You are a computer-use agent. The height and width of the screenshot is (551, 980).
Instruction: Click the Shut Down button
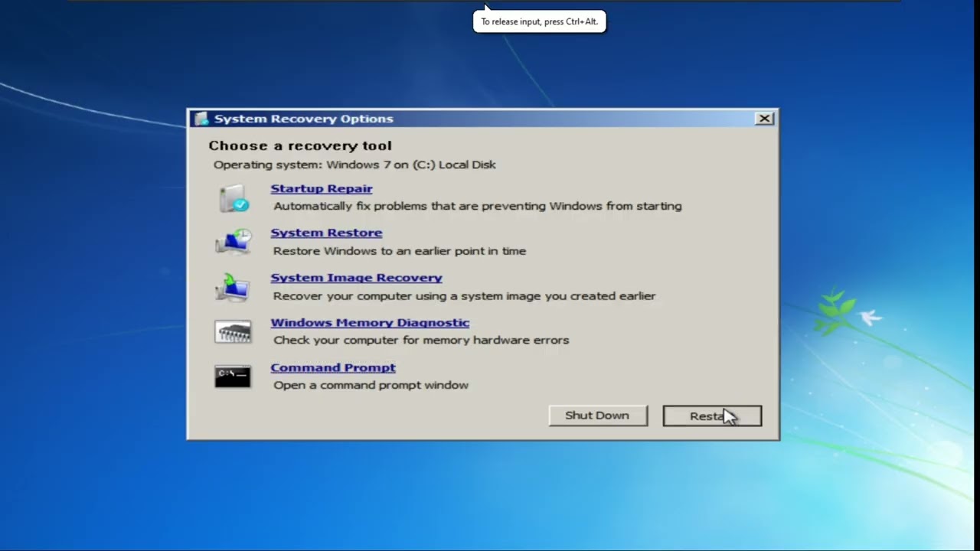(598, 416)
